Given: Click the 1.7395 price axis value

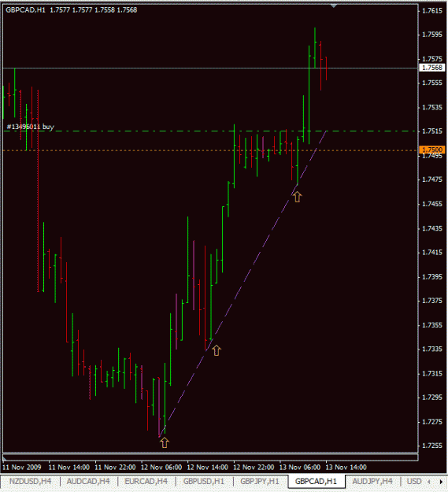Looking at the screenshot, I should (432, 277).
